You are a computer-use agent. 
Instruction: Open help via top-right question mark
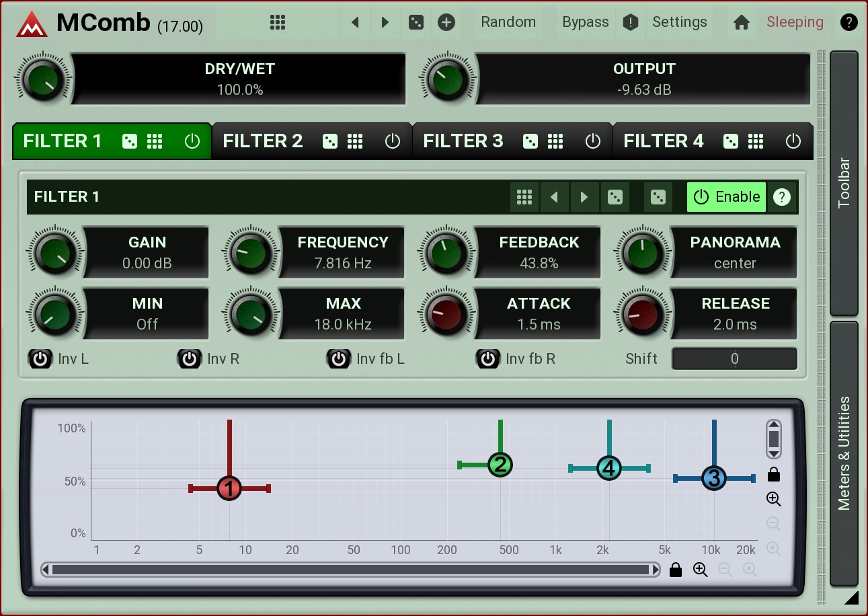coord(849,22)
